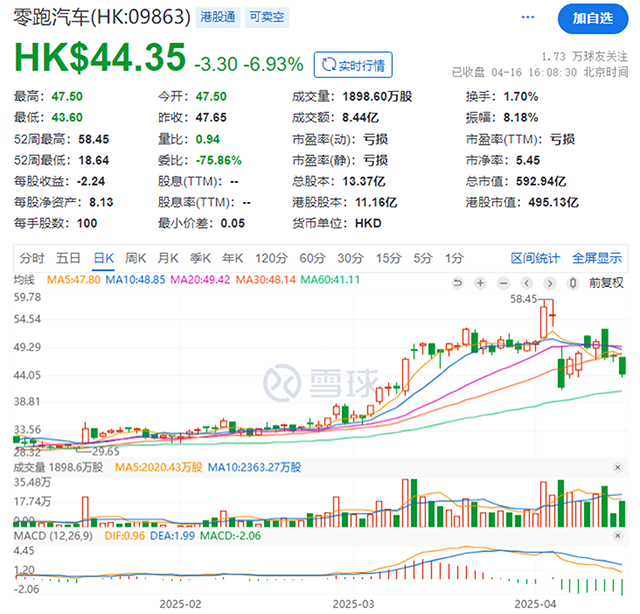Click the MA20:49.42 legend entry
Viewport: 640px width, 614px height.
[x=200, y=280]
